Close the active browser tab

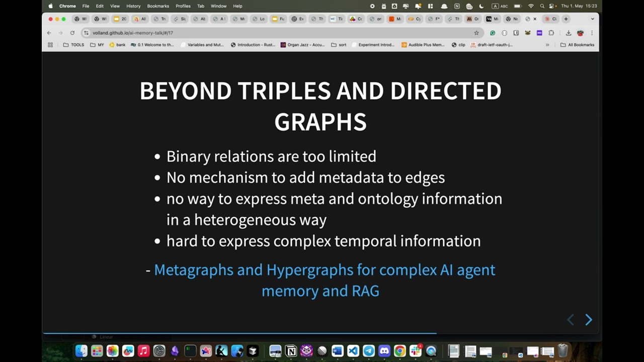click(535, 19)
